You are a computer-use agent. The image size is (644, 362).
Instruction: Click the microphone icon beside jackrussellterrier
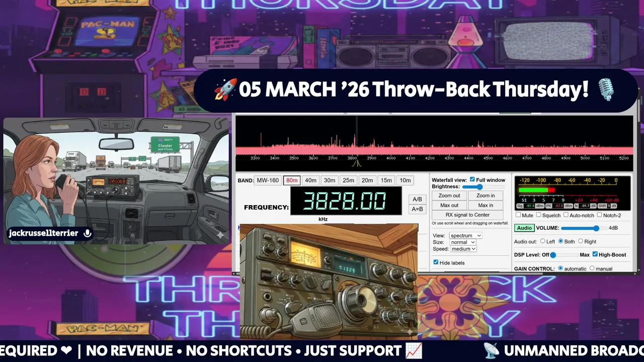coord(88,233)
